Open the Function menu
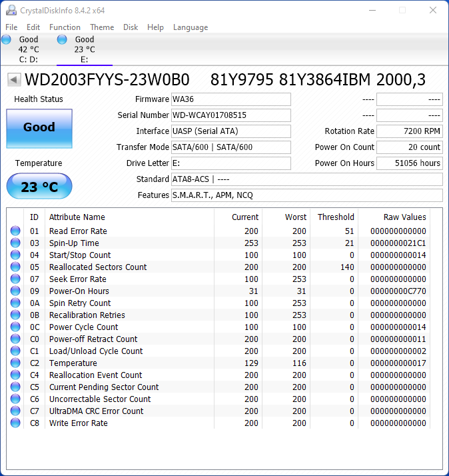449x476 pixels. [65, 27]
